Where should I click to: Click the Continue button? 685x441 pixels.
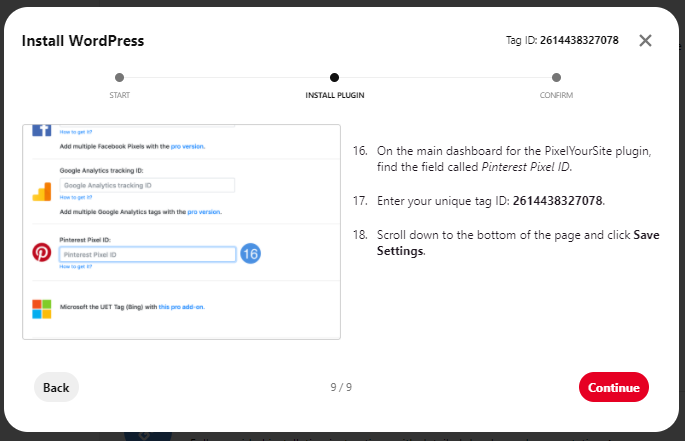(x=613, y=387)
